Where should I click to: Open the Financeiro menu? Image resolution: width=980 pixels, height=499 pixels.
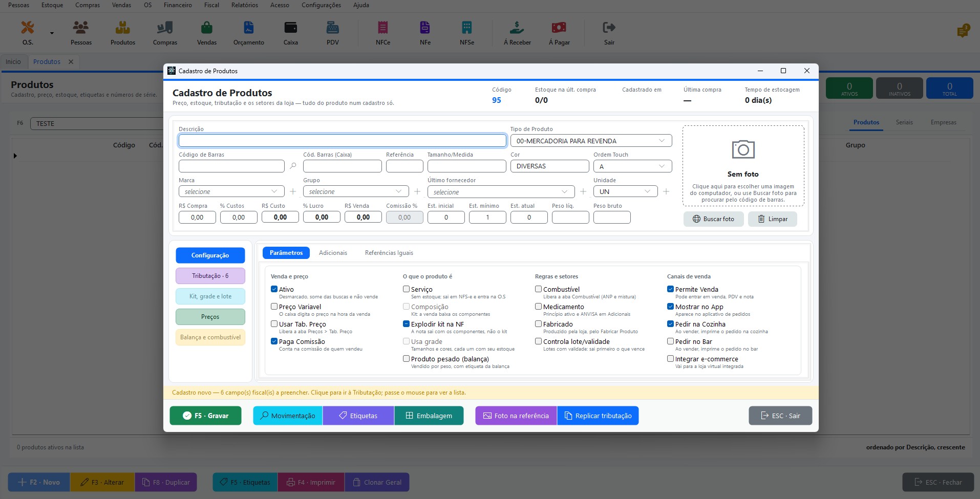[x=178, y=5]
